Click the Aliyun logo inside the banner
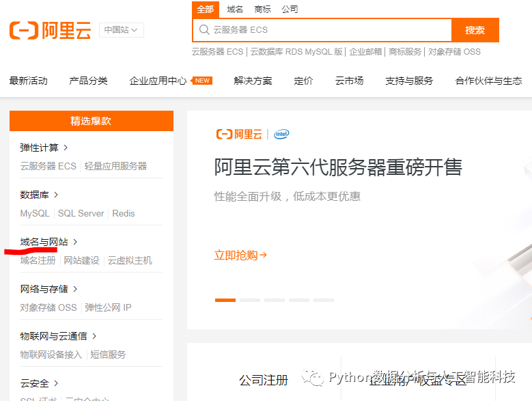 pyautogui.click(x=239, y=134)
